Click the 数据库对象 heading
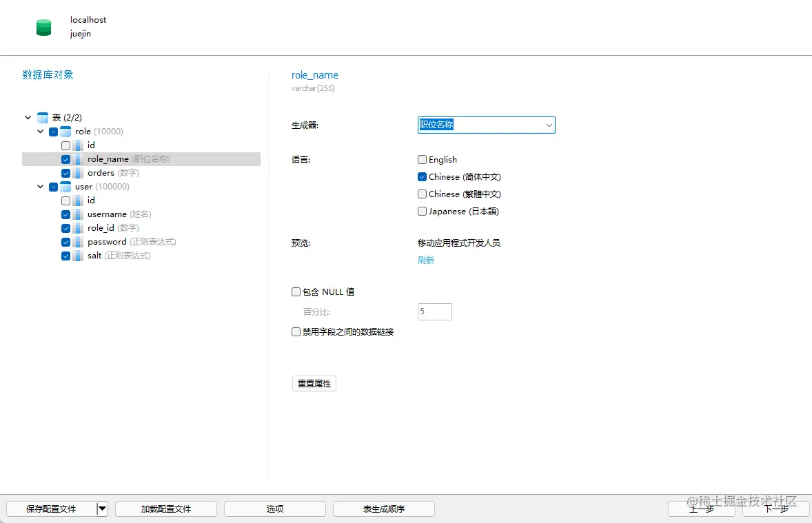 coord(48,74)
